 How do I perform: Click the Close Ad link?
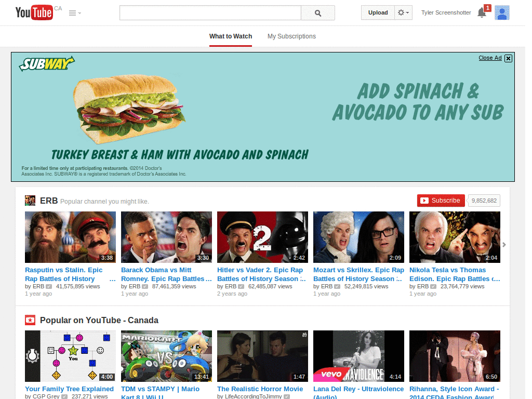pos(490,58)
